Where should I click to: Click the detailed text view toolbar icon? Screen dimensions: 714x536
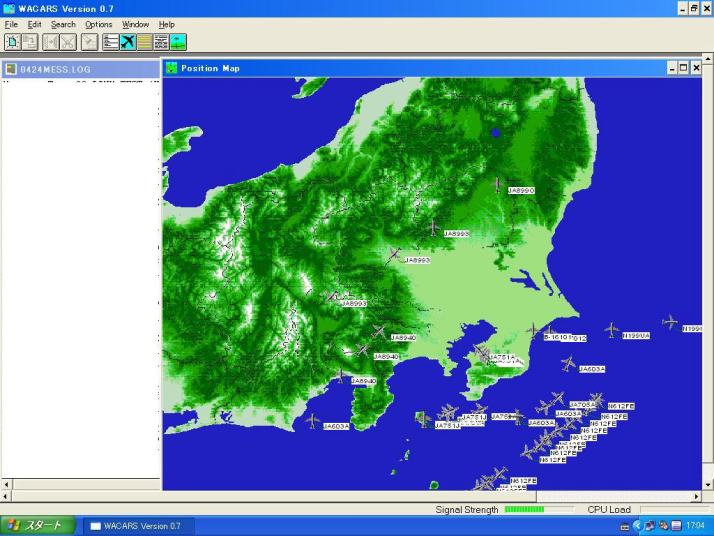(161, 42)
